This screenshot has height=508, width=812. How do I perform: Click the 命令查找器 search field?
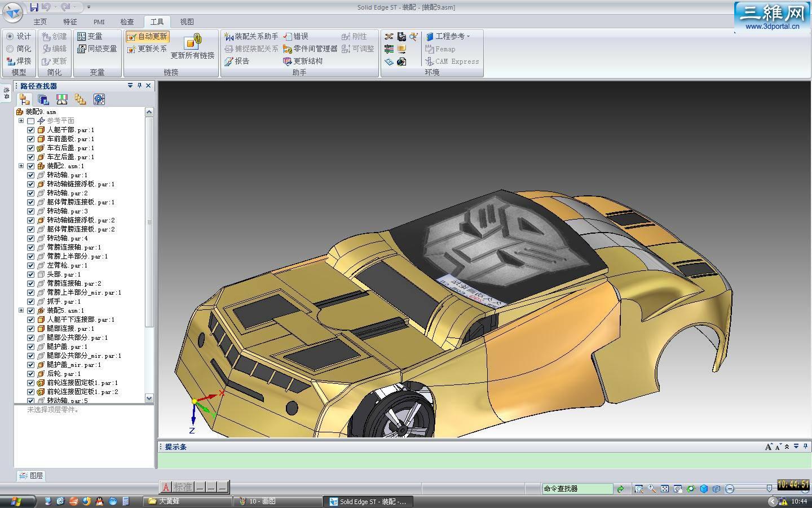click(577, 489)
